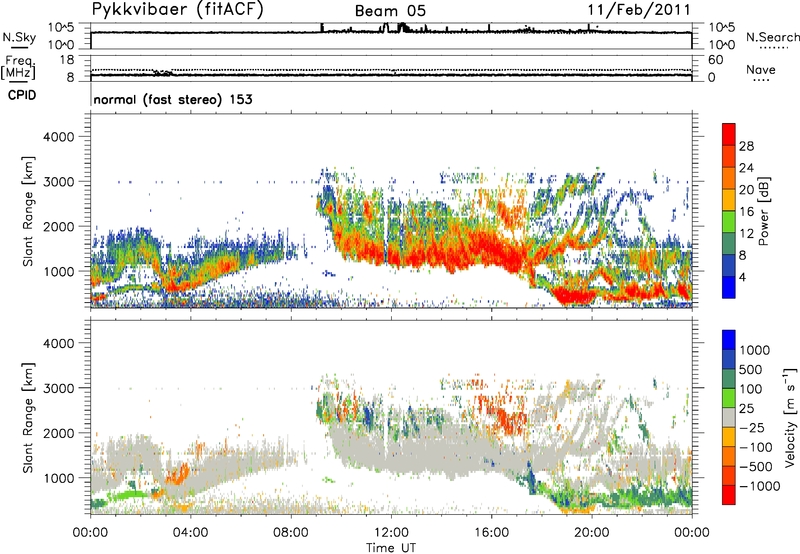Click the Time UT axis title
The height and width of the screenshot is (554, 800).
(x=391, y=548)
